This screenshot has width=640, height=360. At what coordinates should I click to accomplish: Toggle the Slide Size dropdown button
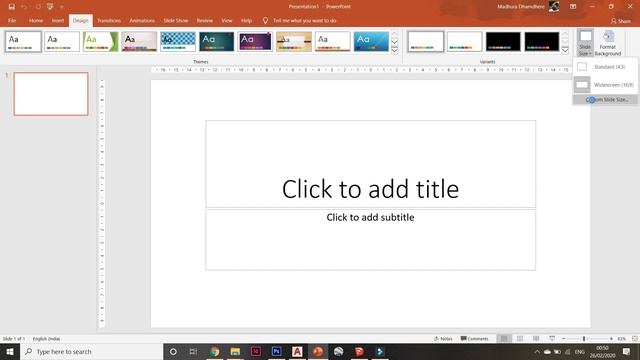tap(585, 43)
